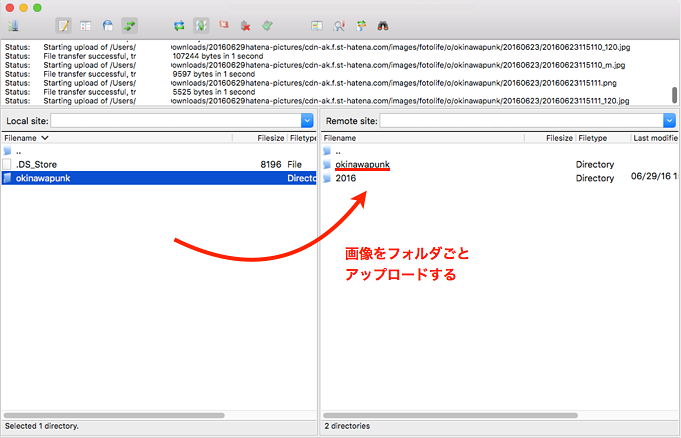Focus the Local site path field
Viewport: 681px width, 438px height.
tap(176, 120)
